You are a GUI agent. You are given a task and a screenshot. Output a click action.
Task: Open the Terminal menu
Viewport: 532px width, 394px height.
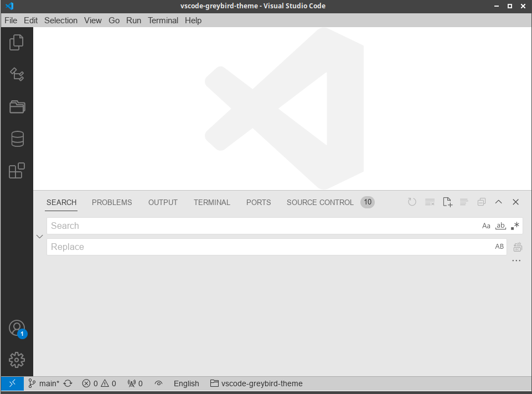(163, 21)
